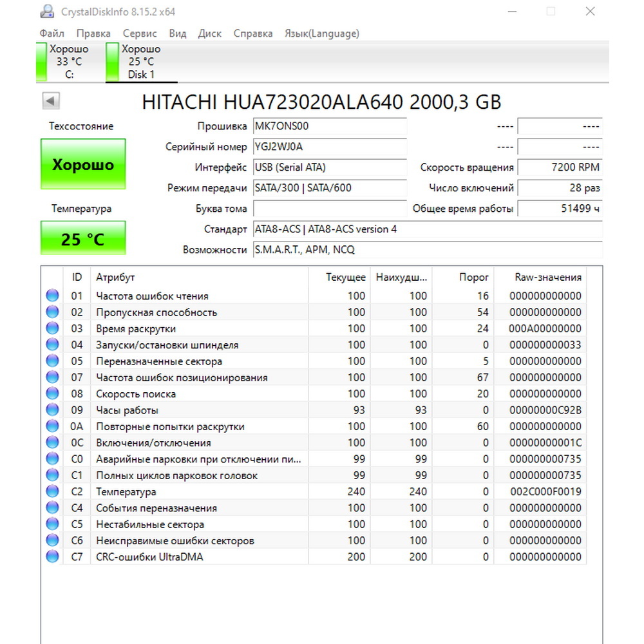
Task: Click the Наихудш... column header
Action: coord(401,277)
